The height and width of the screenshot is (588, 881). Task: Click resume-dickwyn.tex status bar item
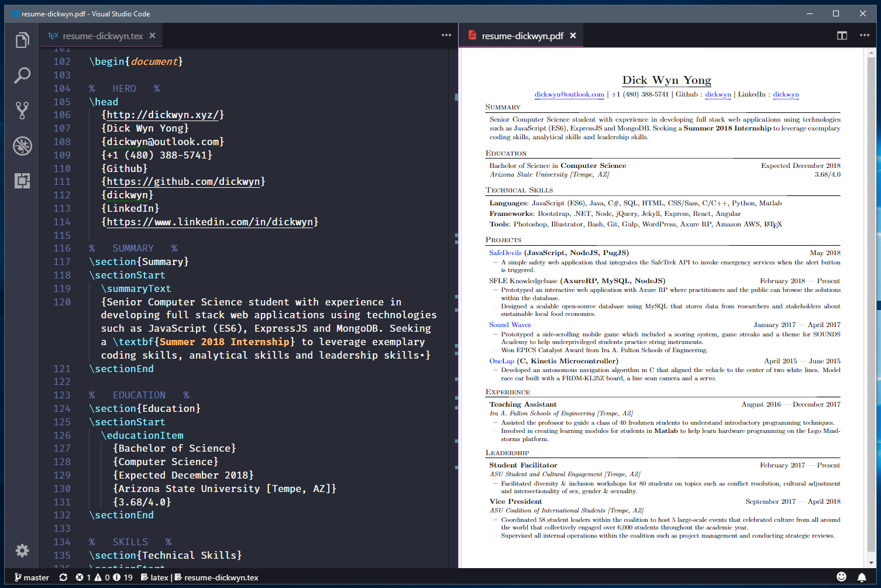[216, 577]
